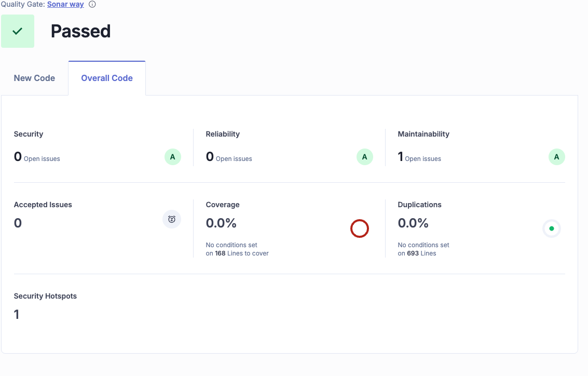
Task: Click the green Passed checkmark icon
Action: (x=18, y=31)
